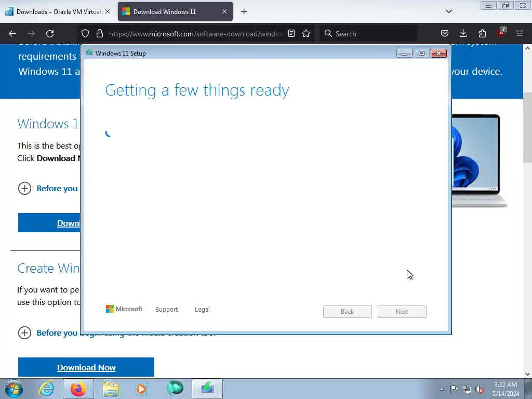The height and width of the screenshot is (399, 532).
Task: Open the clock showing 3:22 AM
Action: click(x=506, y=389)
